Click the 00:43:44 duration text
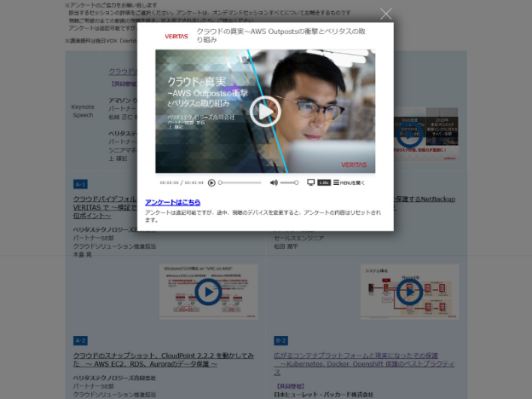 point(194,182)
